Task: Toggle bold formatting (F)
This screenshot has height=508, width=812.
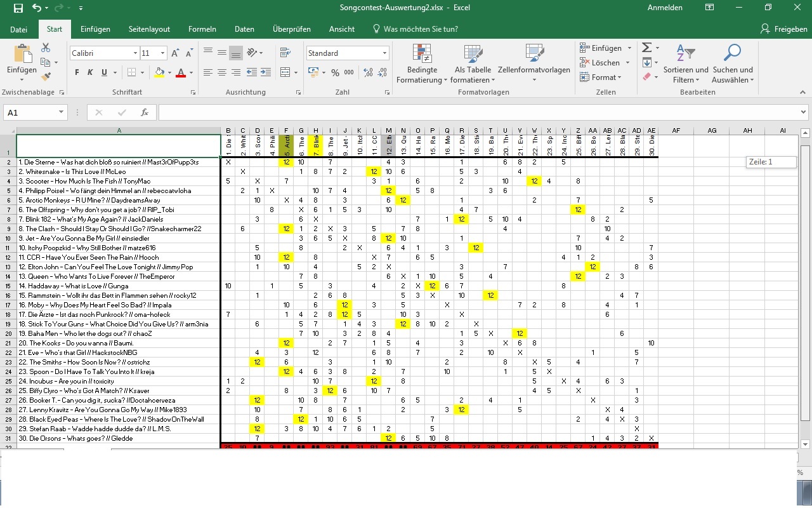Action: click(x=77, y=72)
